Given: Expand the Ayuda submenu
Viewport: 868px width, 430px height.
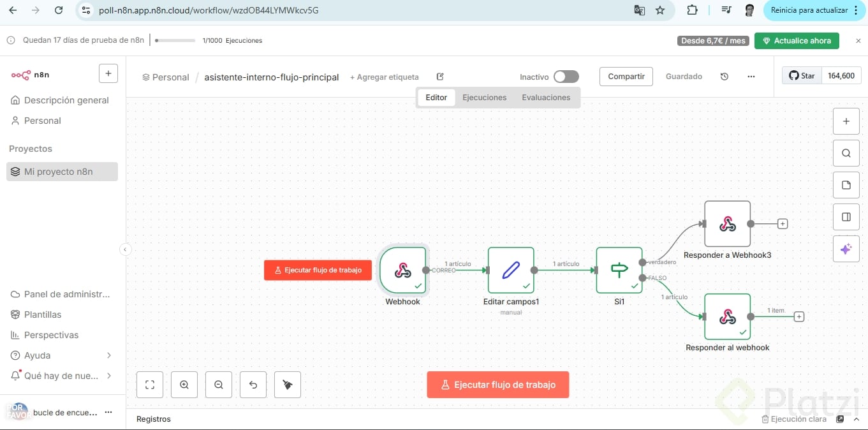Looking at the screenshot, I should [x=109, y=355].
